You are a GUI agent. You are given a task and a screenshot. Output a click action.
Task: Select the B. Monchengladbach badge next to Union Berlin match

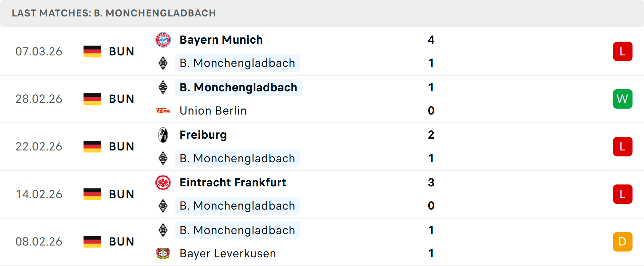point(163,88)
